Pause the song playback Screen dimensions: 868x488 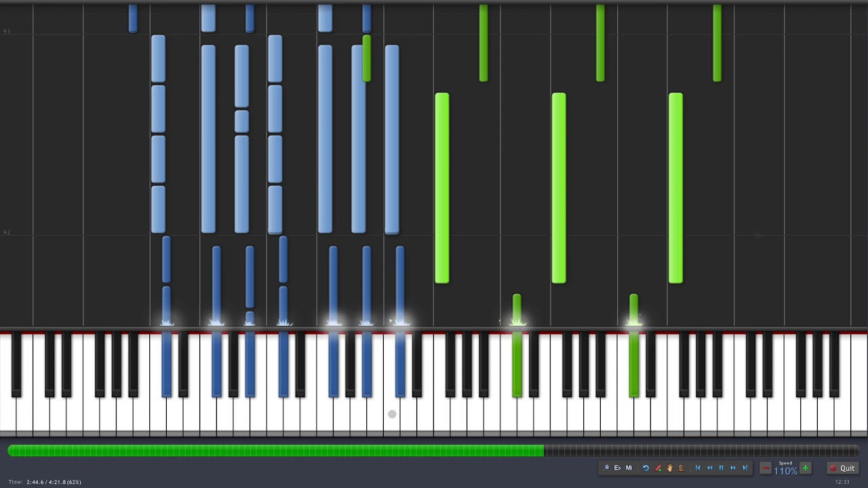pyautogui.click(x=721, y=468)
